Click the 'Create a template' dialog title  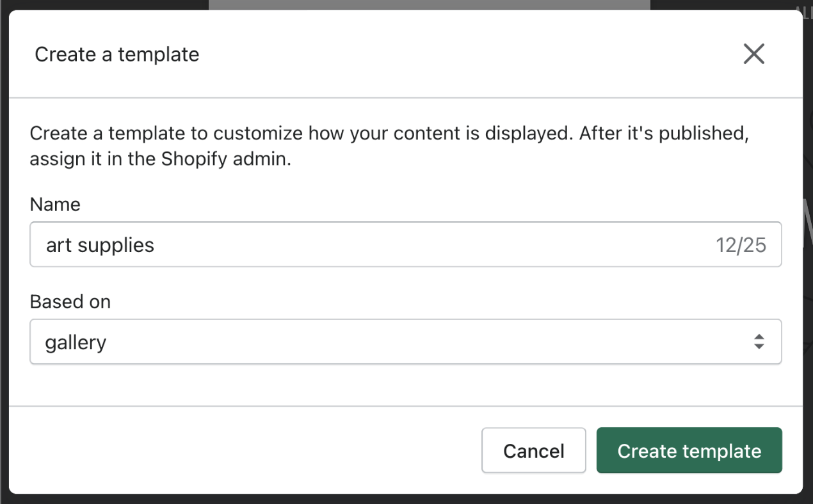117,54
